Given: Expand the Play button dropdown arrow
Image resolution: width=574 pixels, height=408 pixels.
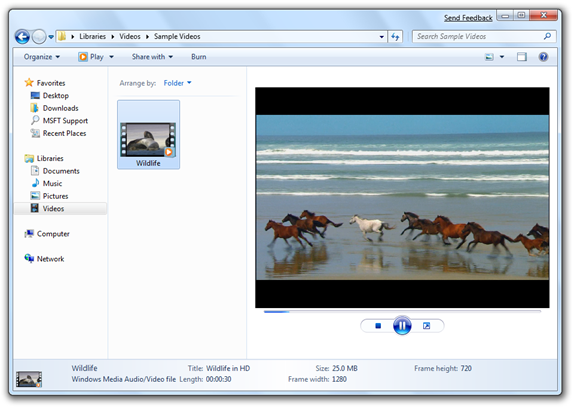Looking at the screenshot, I should (111, 57).
